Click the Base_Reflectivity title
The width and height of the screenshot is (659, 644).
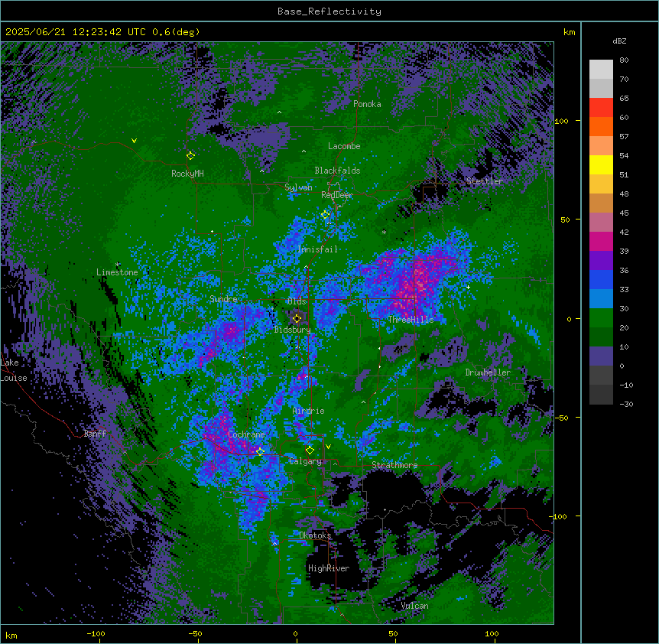[x=329, y=11]
